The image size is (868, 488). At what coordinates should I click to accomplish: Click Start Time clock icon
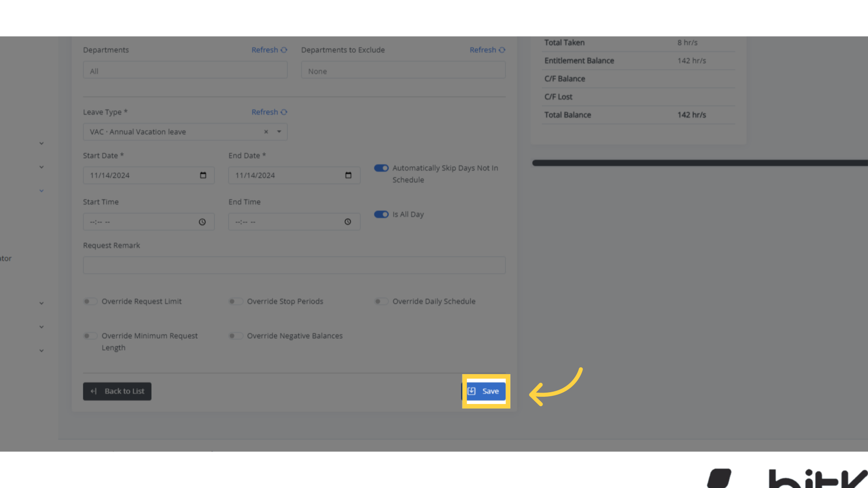pos(202,222)
